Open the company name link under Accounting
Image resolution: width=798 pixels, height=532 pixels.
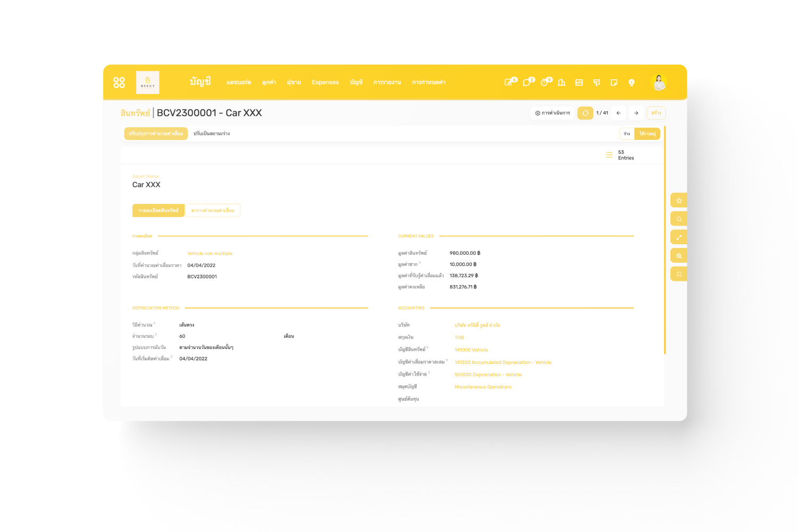pyautogui.click(x=477, y=325)
